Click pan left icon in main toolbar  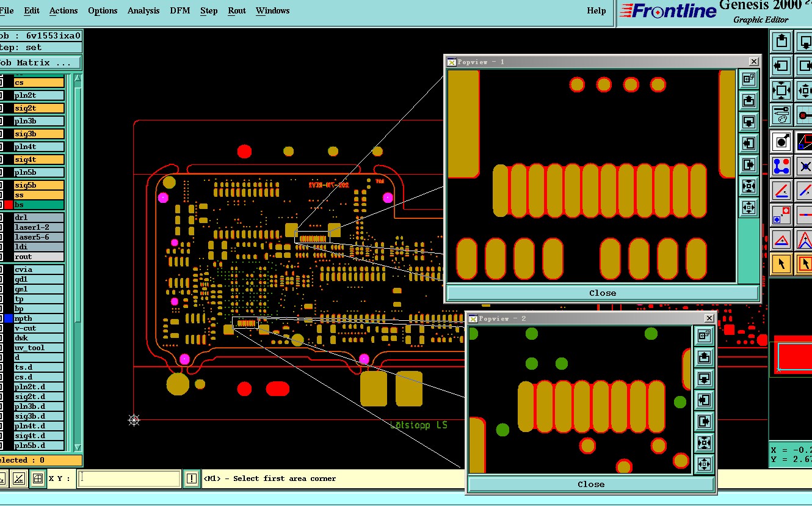[781, 65]
